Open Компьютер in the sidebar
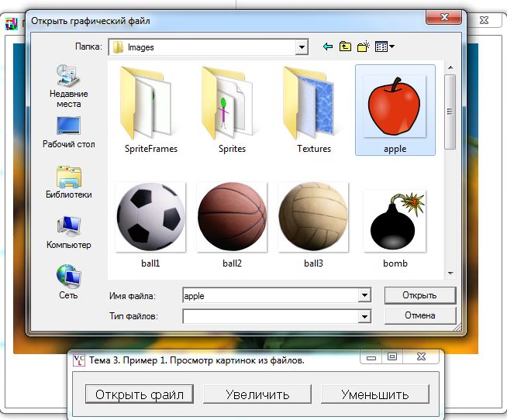 [69, 232]
